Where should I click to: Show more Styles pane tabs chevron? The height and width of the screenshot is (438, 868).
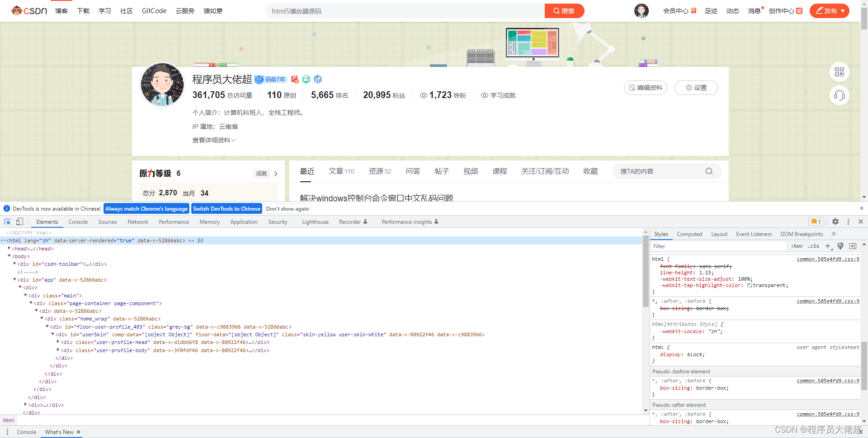tap(834, 234)
